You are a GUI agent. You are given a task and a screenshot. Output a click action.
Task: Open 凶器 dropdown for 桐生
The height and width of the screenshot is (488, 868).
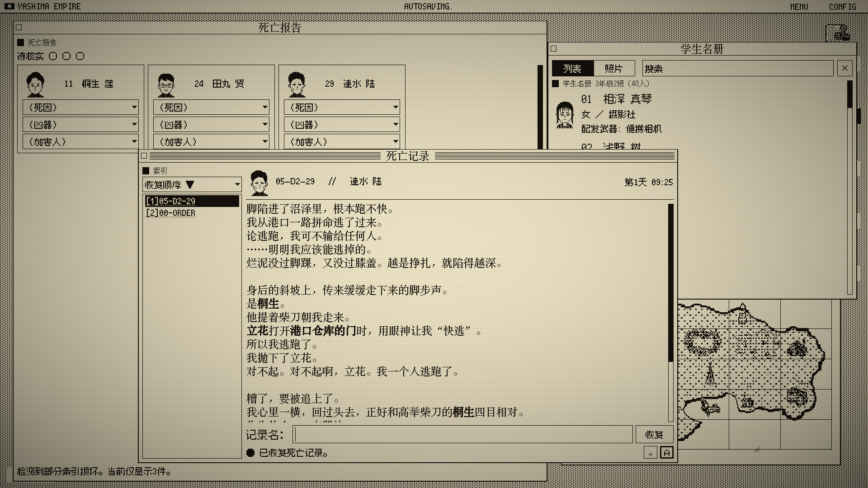pyautogui.click(x=80, y=125)
